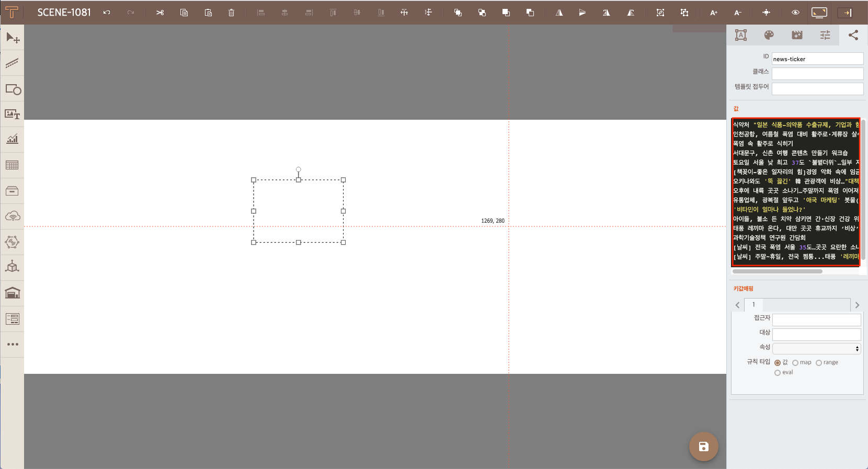Switch to the data binding share tab
The width and height of the screenshot is (868, 469).
click(x=853, y=35)
